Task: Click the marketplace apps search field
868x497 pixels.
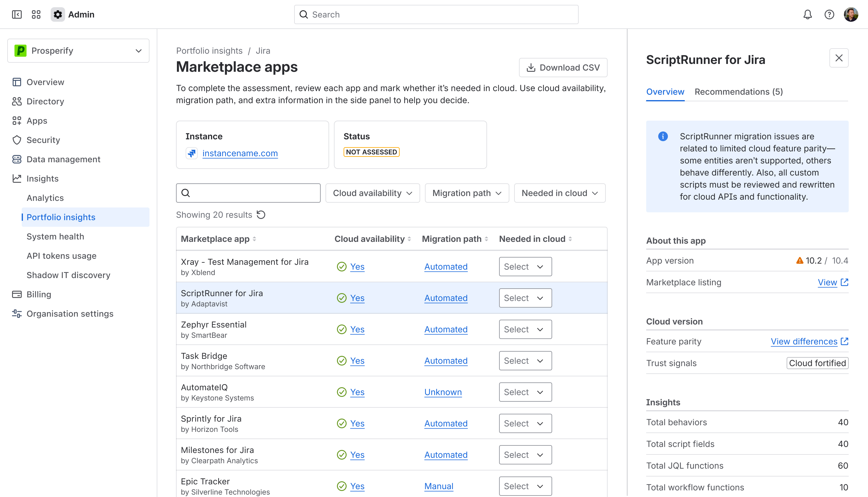Action: pos(248,193)
